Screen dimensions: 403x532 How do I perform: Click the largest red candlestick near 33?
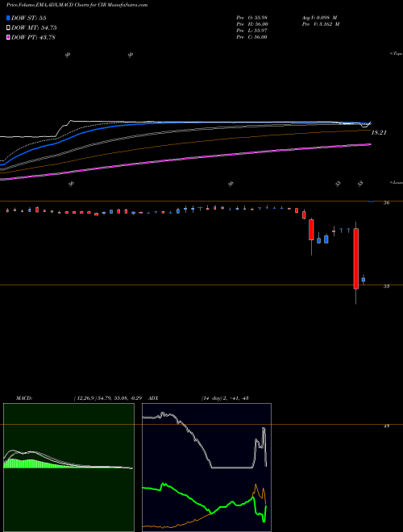[x=355, y=259]
